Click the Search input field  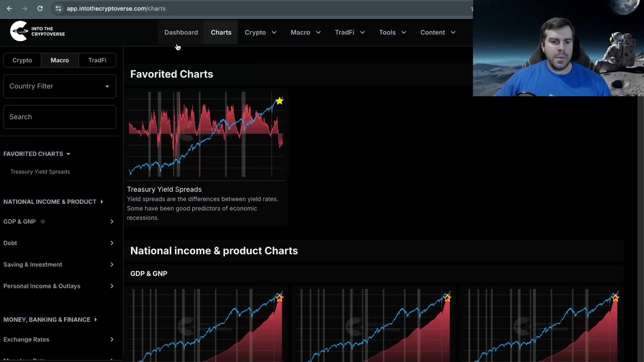[x=60, y=117]
